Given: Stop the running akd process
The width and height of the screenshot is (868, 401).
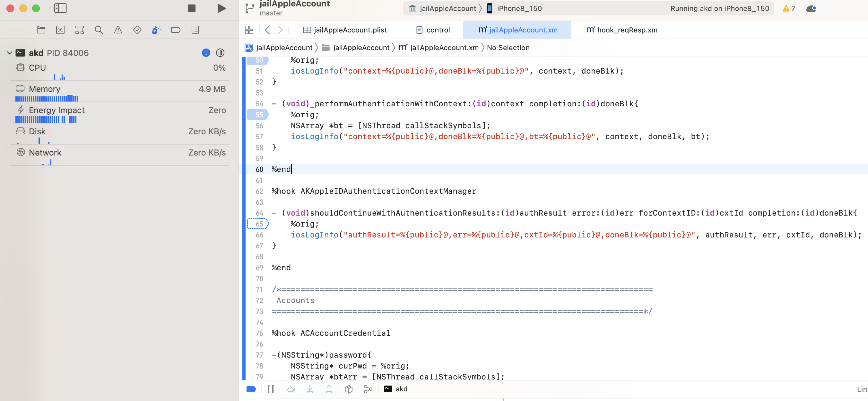Looking at the screenshot, I should tap(191, 8).
